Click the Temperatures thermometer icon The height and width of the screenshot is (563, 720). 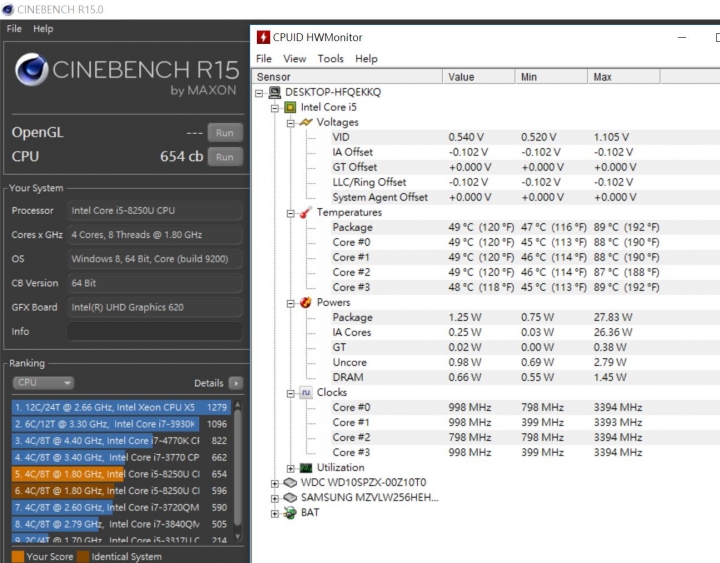[x=305, y=212]
